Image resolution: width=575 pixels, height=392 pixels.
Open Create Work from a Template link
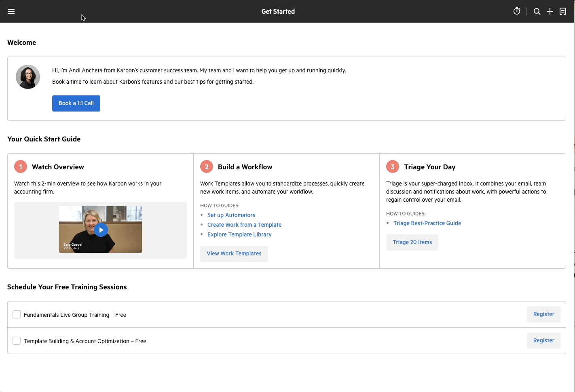coord(244,225)
